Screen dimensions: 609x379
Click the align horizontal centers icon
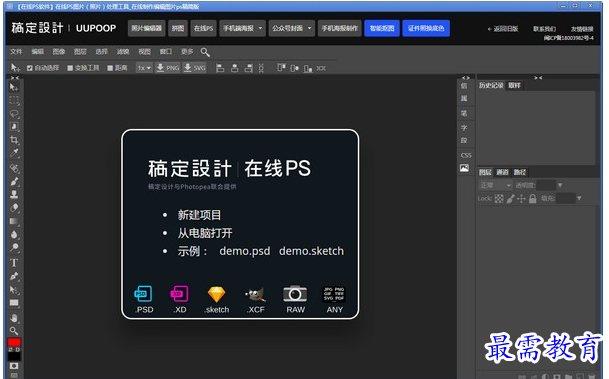pyautogui.click(x=235, y=68)
